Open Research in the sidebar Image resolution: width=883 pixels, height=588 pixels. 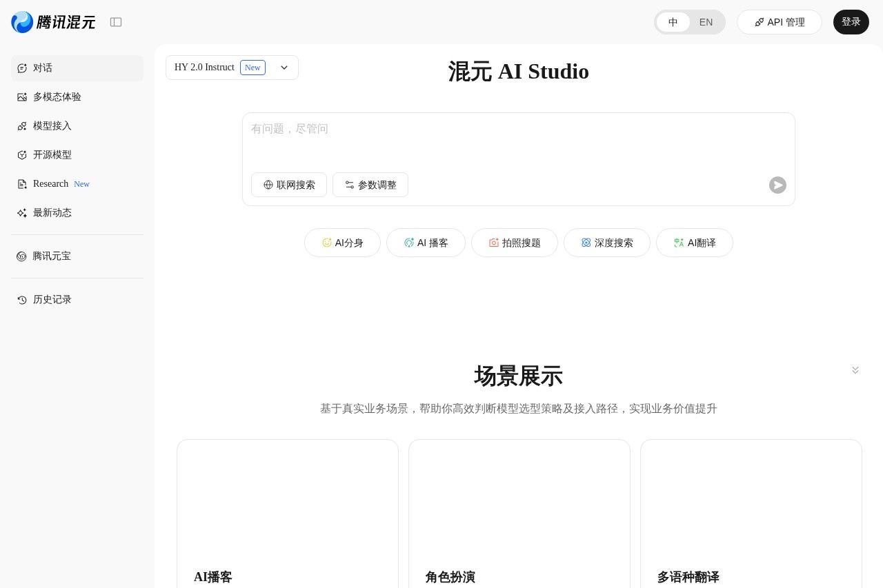point(77,184)
